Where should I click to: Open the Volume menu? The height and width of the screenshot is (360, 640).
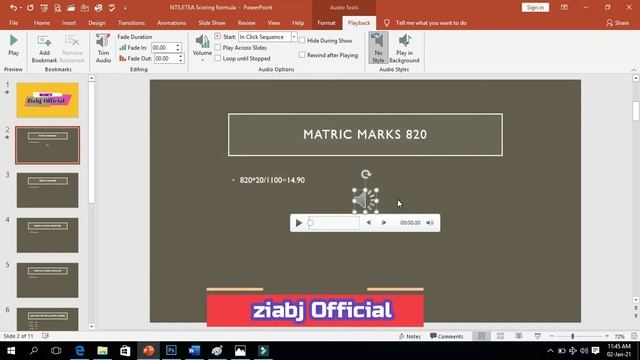[202, 48]
